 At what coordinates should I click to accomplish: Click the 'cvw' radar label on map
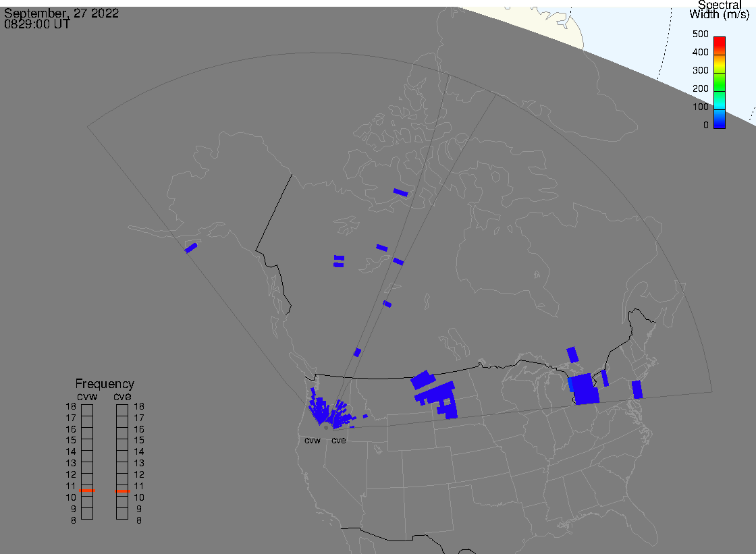click(313, 441)
